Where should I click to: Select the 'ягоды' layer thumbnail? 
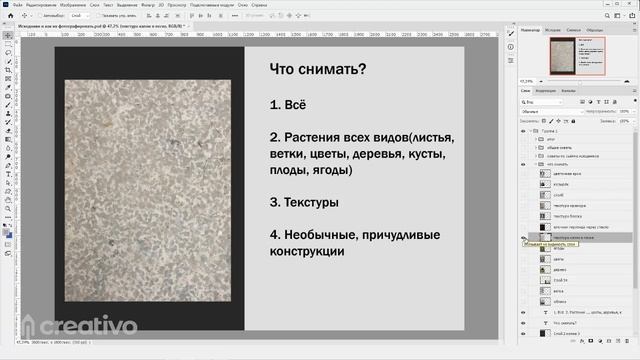point(545,249)
